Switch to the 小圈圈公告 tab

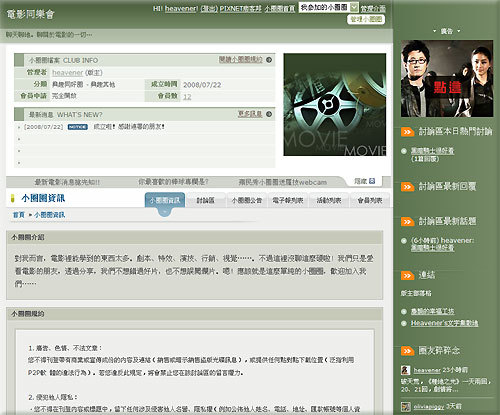coord(247,200)
